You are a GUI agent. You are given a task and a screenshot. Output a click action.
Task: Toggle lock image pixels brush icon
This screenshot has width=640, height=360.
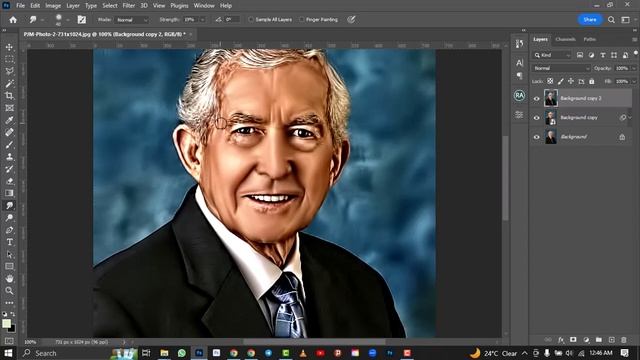[x=561, y=81]
